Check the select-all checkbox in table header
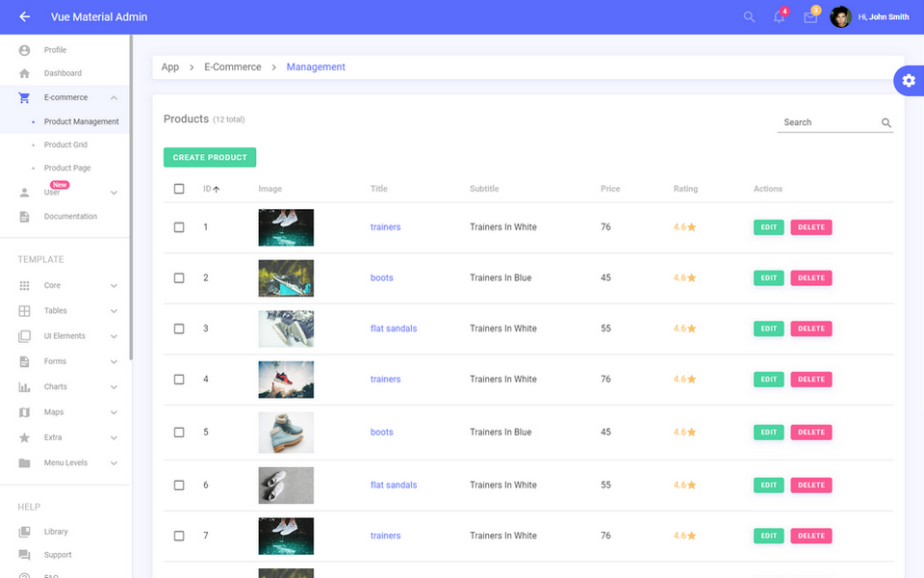The width and height of the screenshot is (924, 578). tap(179, 188)
